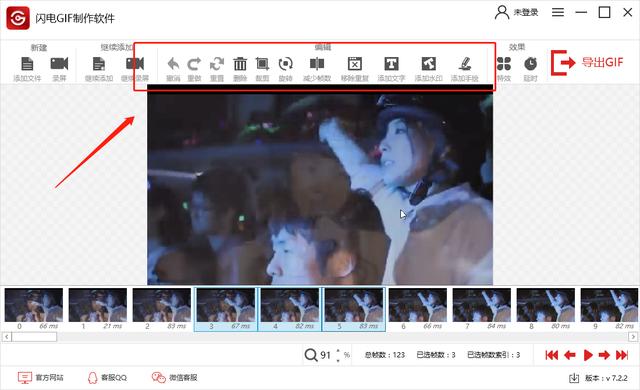640x390 pixels.
Task: Open the hamburger main menu
Action: point(558,13)
